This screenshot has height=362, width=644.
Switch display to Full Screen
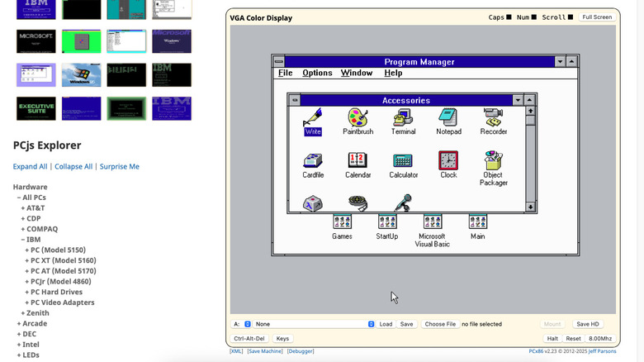[x=597, y=17]
